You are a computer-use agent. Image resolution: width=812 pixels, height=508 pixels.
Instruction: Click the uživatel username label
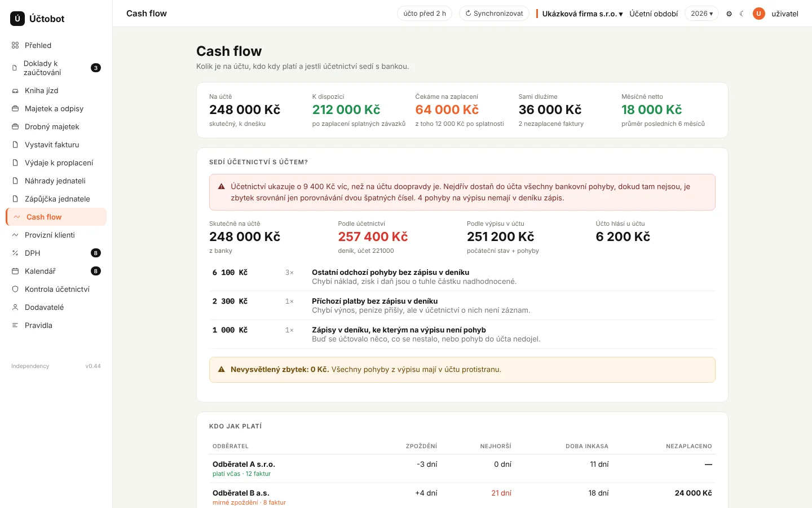pos(785,14)
